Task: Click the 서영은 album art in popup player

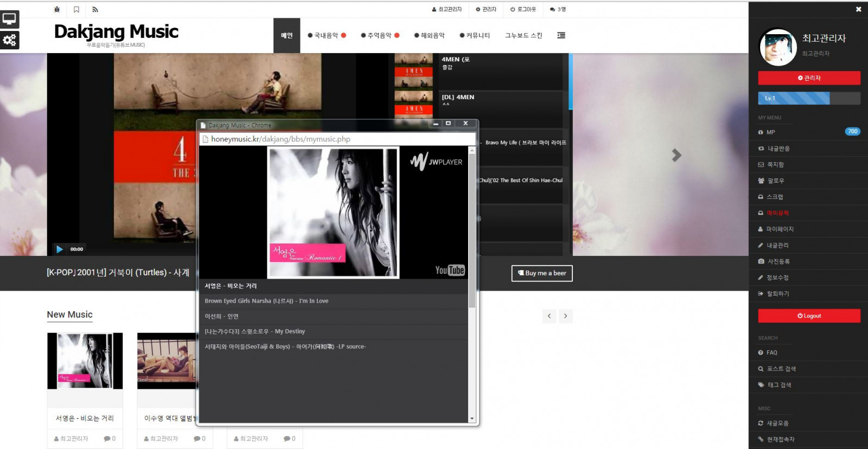Action: [333, 213]
